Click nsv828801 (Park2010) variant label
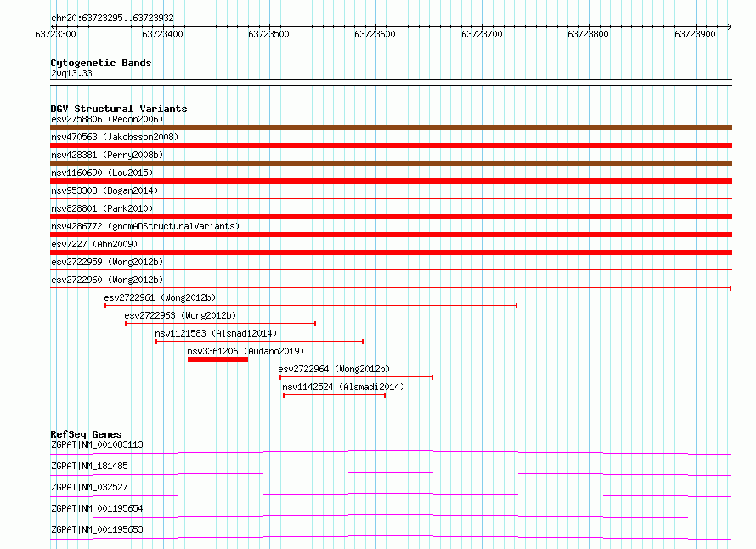The height and width of the screenshot is (549, 756). pyautogui.click(x=102, y=208)
